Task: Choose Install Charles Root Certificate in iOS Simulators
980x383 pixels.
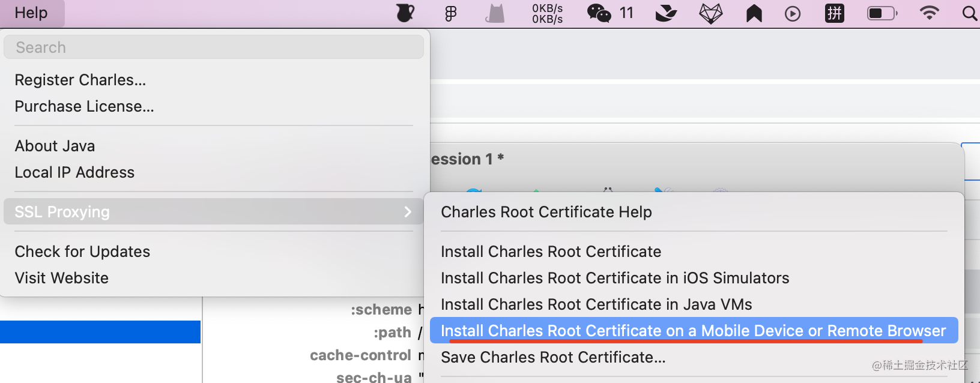Action: point(615,278)
